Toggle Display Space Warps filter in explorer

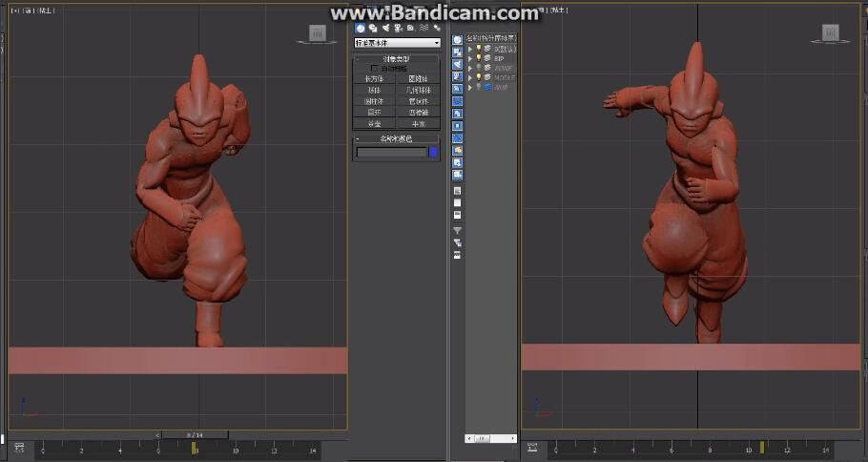point(457,101)
